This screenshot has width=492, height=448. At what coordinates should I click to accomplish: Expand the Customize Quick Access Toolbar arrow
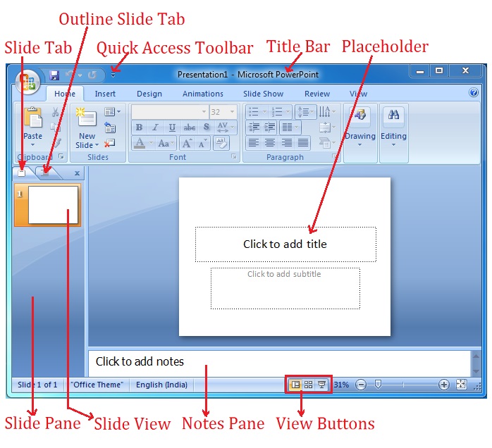coord(113,75)
